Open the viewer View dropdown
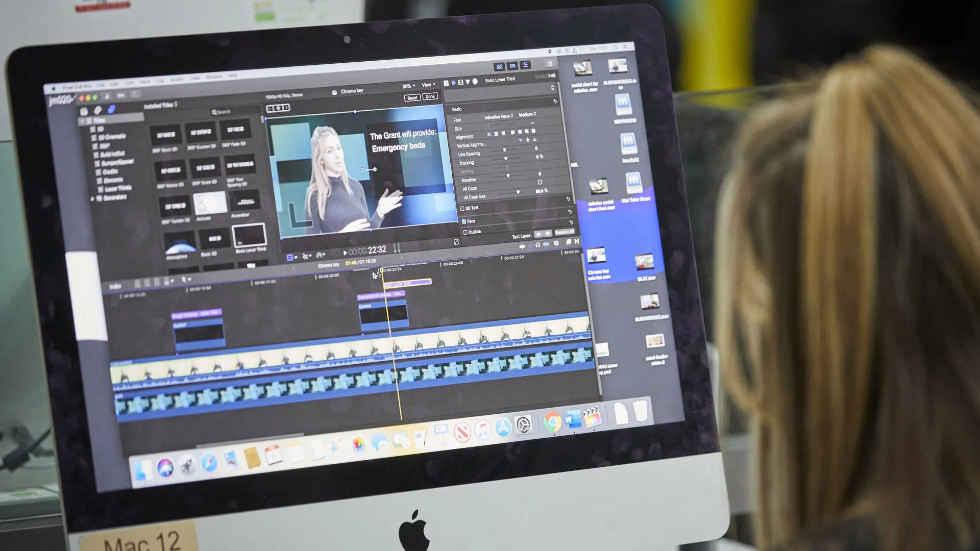This screenshot has height=551, width=980. point(428,85)
